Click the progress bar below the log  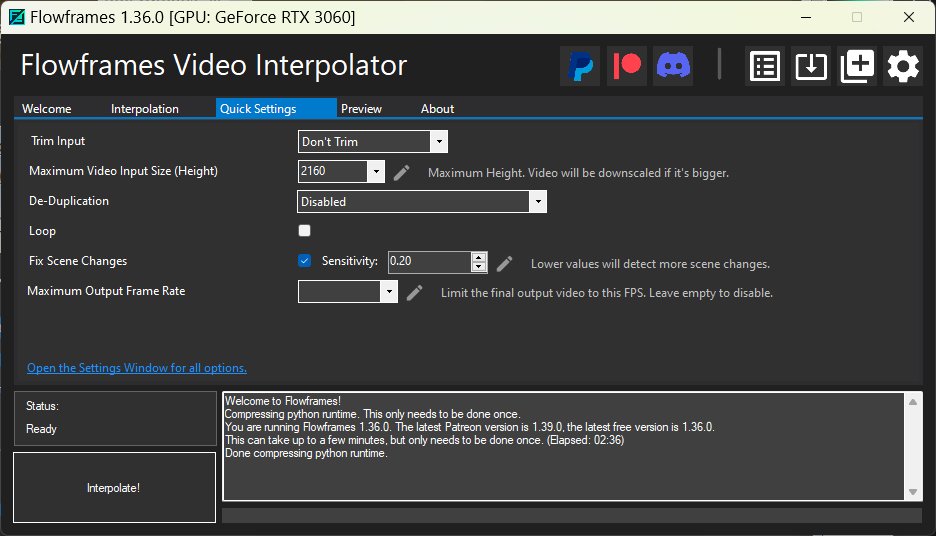click(572, 515)
